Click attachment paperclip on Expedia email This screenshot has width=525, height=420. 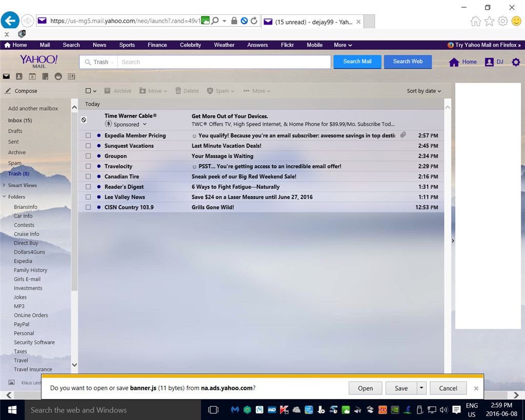[x=403, y=135]
